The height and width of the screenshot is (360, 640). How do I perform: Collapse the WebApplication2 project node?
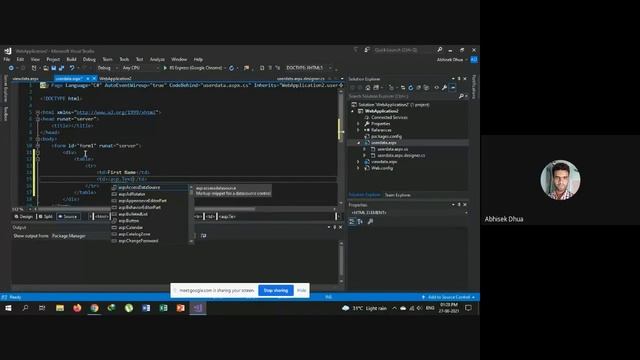tap(353, 111)
